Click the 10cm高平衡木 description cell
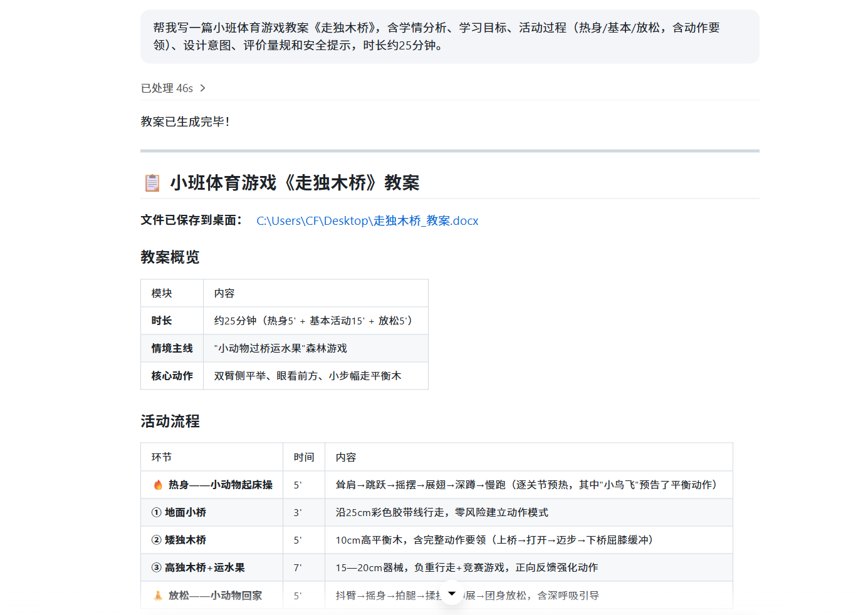Screen dimensions: 868x615 coord(529,540)
